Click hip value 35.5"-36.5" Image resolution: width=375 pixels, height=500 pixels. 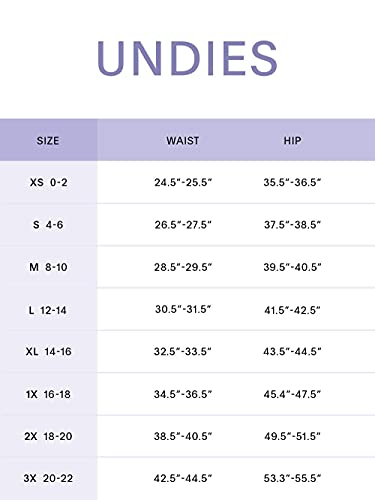pyautogui.click(x=292, y=182)
